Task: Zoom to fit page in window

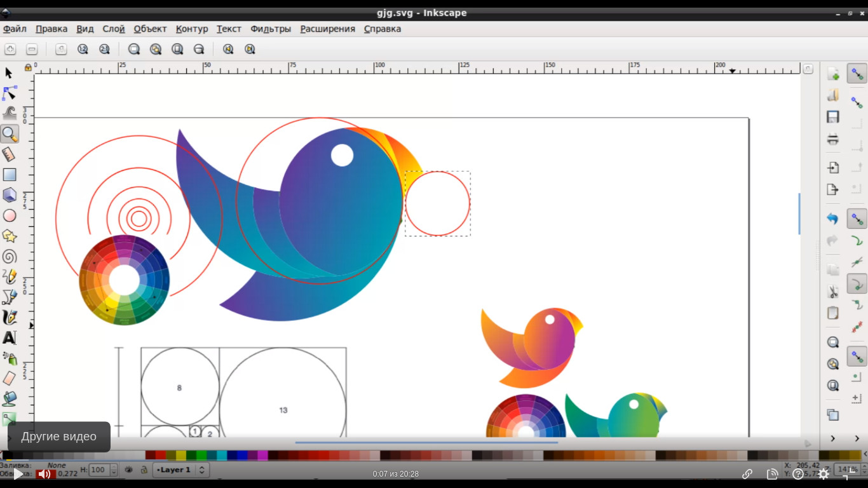Action: pyautogui.click(x=177, y=49)
